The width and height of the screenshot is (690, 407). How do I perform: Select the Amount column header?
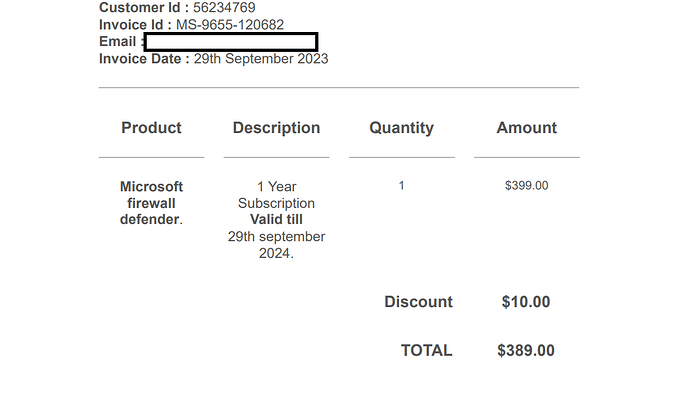[527, 128]
